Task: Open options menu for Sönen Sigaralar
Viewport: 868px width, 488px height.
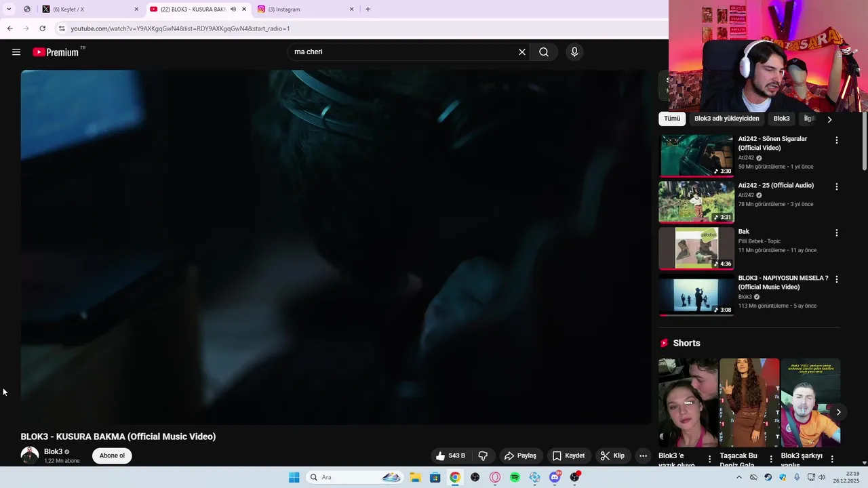Action: coord(836,140)
